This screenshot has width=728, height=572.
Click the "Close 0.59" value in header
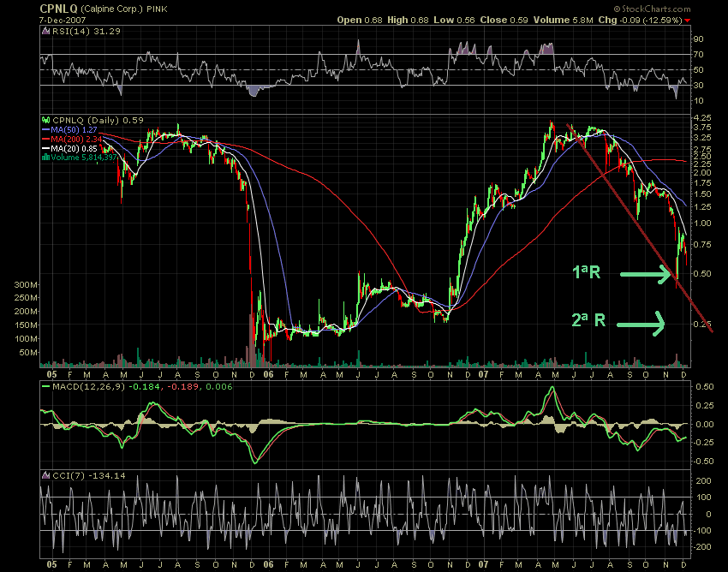[504, 20]
